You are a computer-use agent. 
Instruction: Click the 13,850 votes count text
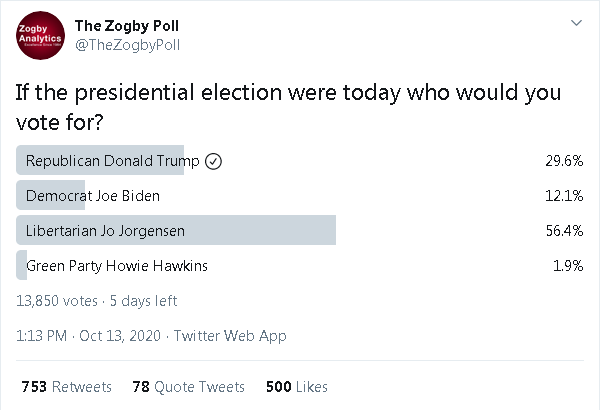(x=57, y=301)
